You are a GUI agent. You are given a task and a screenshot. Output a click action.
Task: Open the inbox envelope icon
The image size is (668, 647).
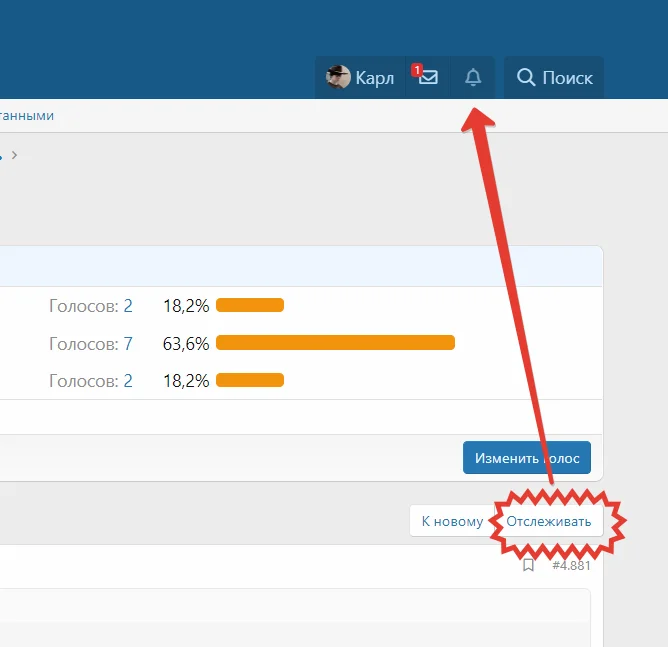428,78
